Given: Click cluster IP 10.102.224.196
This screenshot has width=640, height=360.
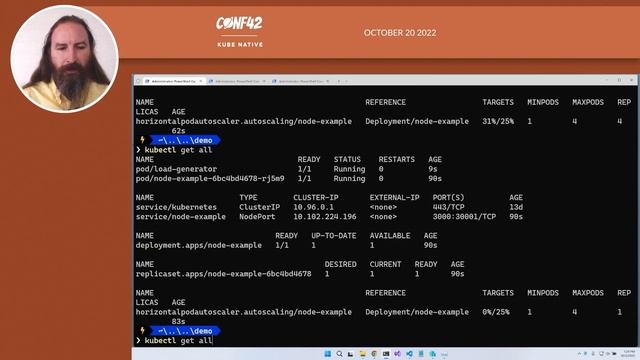Looking at the screenshot, I should [x=324, y=217].
